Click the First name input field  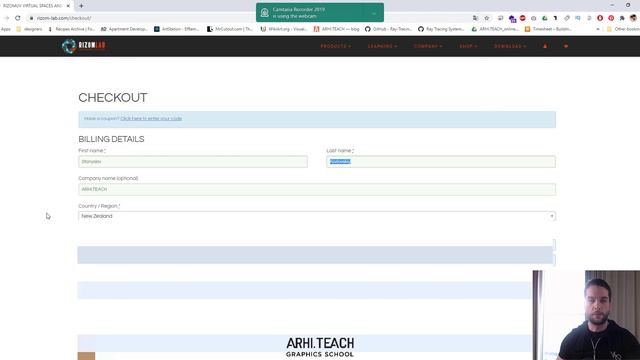click(x=193, y=162)
